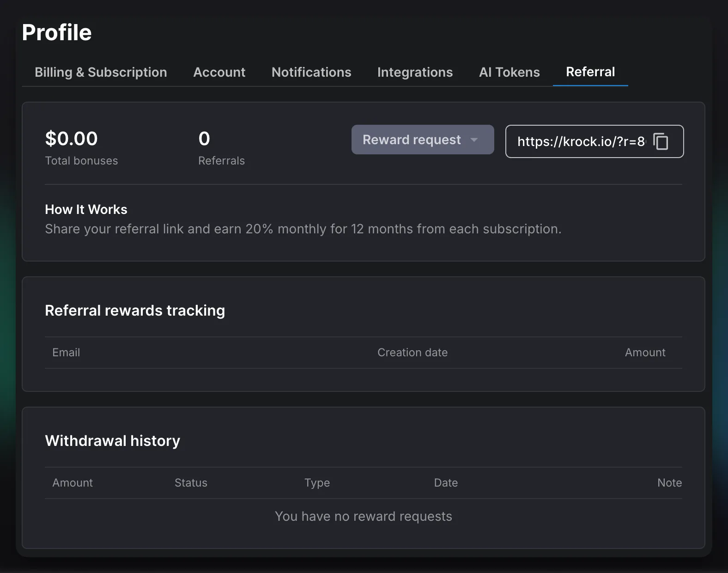Click the Type column header

[x=317, y=483]
